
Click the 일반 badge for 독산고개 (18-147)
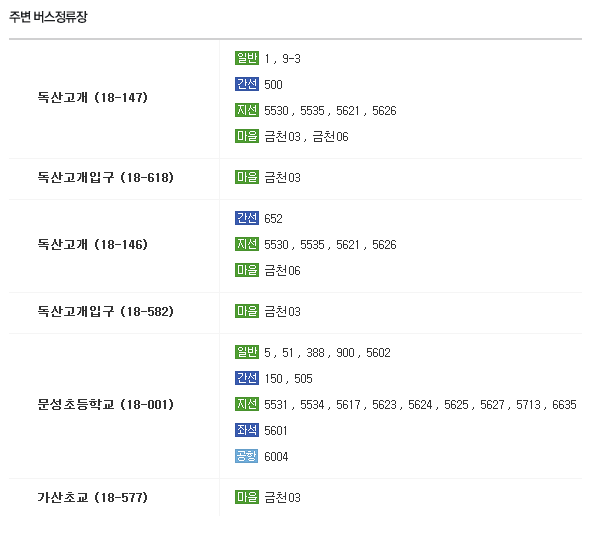tap(247, 58)
